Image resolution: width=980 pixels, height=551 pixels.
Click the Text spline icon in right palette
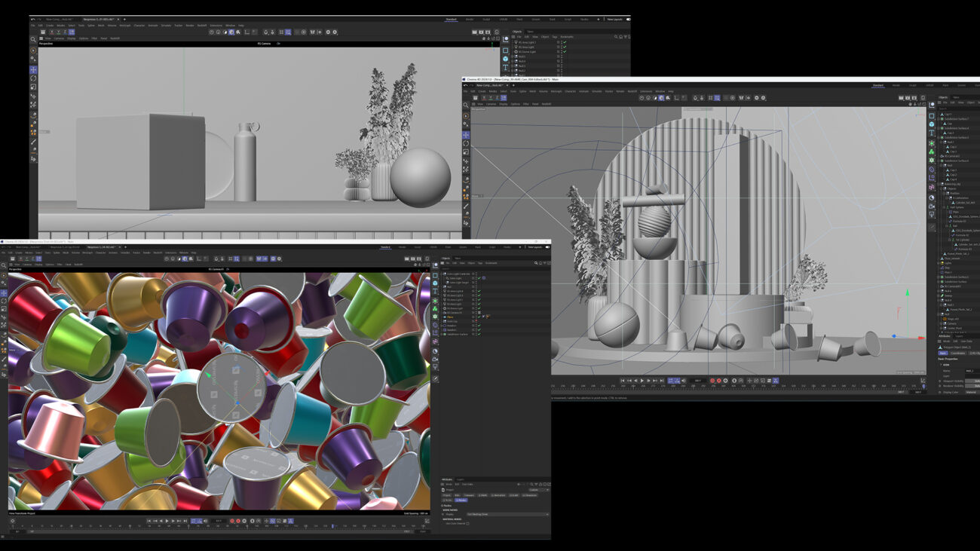click(932, 133)
